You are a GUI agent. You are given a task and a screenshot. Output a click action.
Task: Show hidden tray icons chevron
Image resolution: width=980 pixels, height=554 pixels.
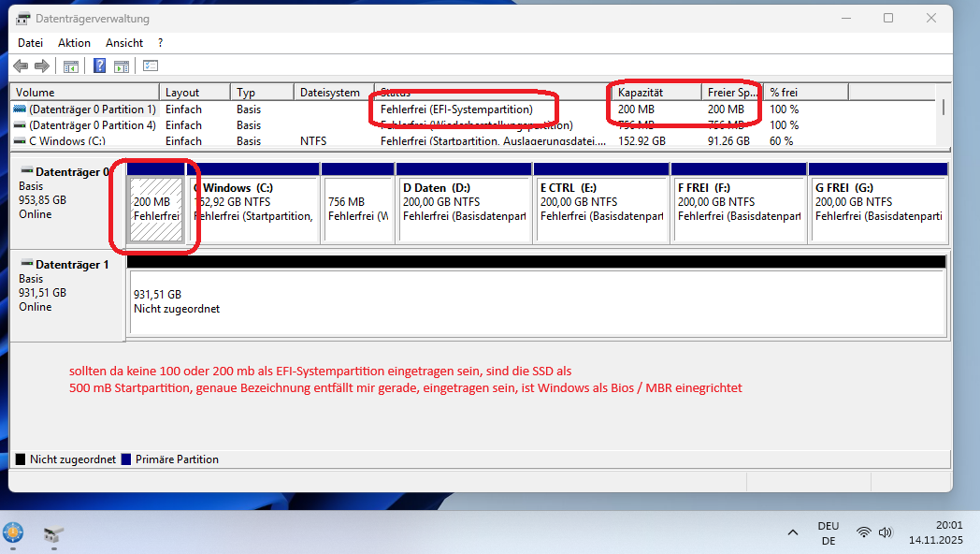(792, 532)
